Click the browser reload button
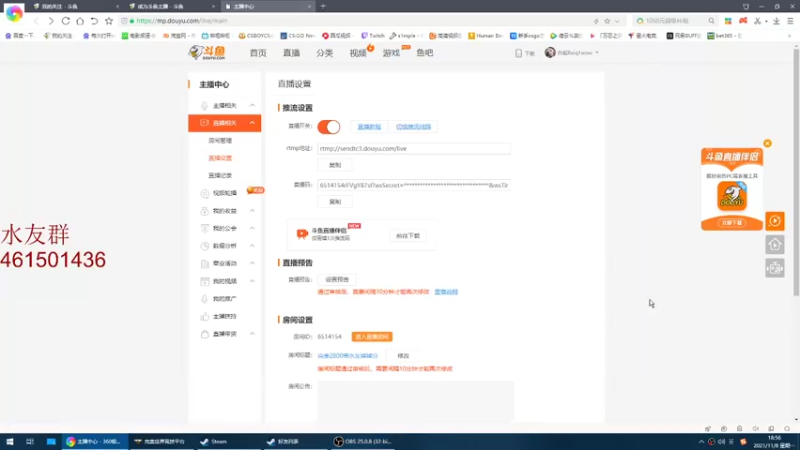This screenshot has width=800, height=450. (66, 21)
